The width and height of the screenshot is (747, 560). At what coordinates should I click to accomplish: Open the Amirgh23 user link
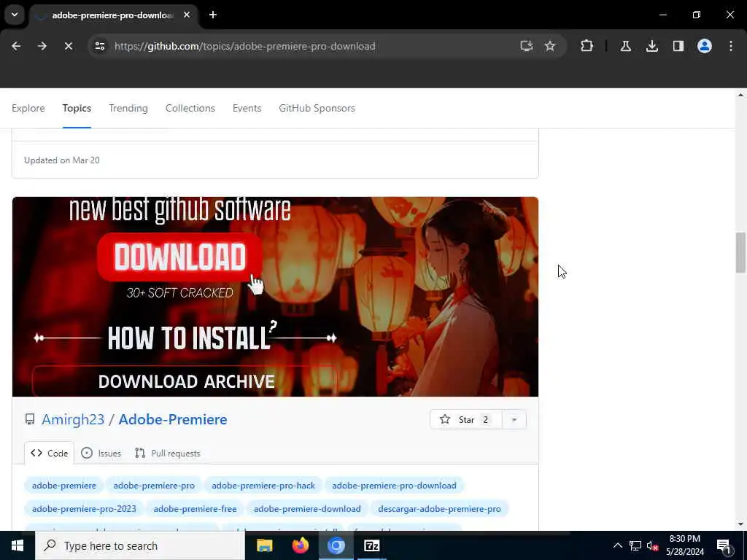click(73, 419)
